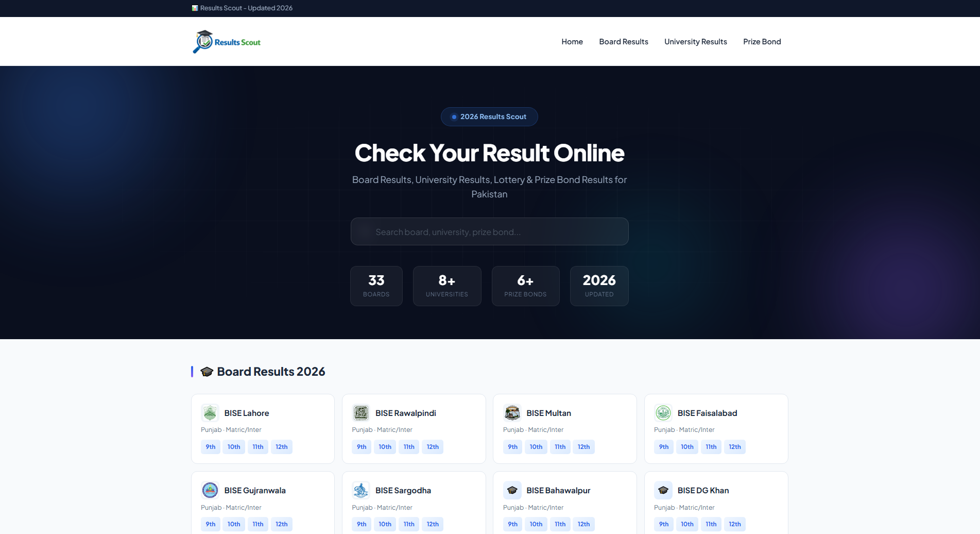Click the chart icon in the top bar
Screen dimensions: 980x534
195,8
